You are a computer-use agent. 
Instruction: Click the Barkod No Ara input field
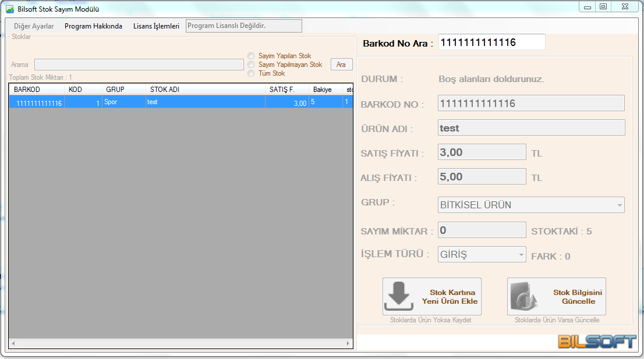491,42
